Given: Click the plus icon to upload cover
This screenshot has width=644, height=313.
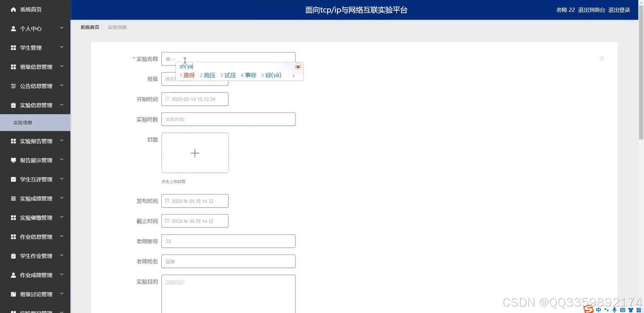Looking at the screenshot, I should (x=195, y=153).
